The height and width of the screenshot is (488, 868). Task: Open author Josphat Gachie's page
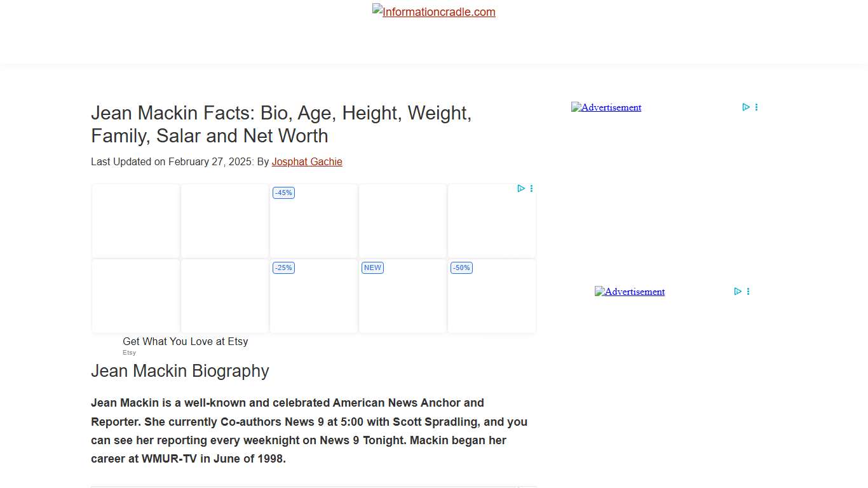(307, 162)
